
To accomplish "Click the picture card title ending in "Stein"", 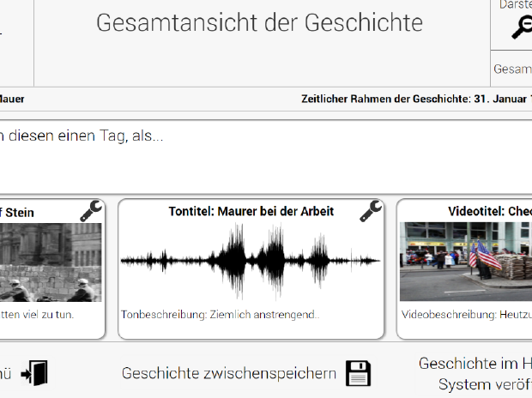I will 17,212.
